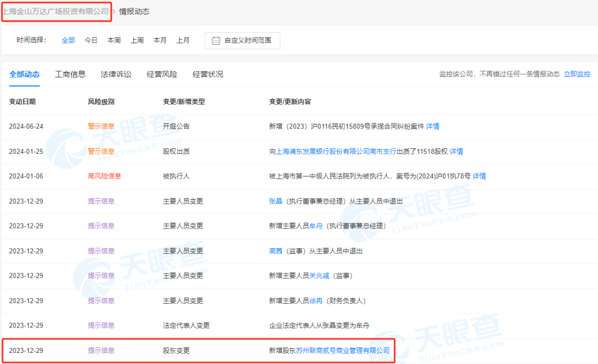598x364 pixels.
Task: Click date 2024-01-25
Action: click(26, 152)
